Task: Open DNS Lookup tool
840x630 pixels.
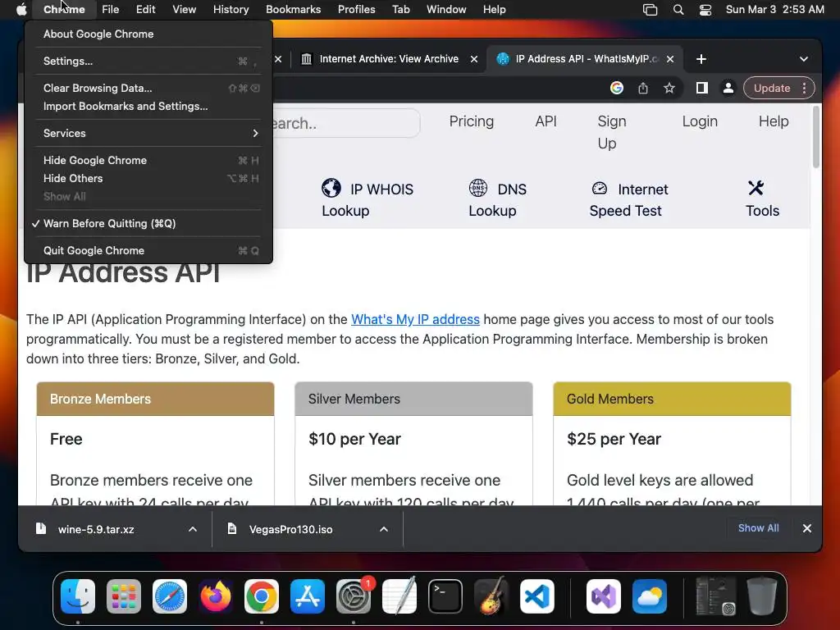Action: [498, 199]
